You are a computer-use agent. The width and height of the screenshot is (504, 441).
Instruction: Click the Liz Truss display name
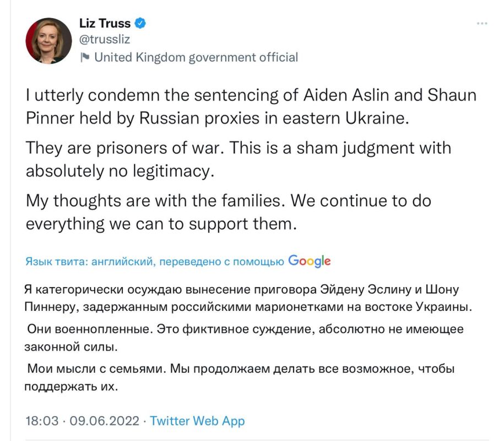pyautogui.click(x=105, y=24)
